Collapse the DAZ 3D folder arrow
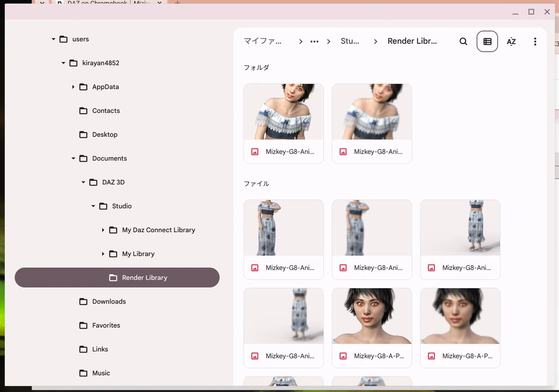 (83, 182)
